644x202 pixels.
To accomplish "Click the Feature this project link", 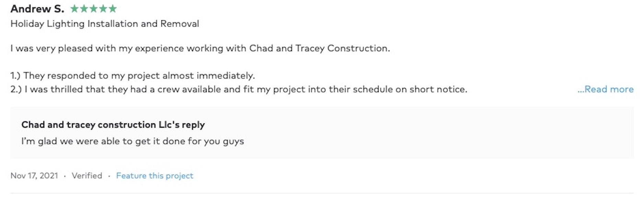I will [154, 176].
